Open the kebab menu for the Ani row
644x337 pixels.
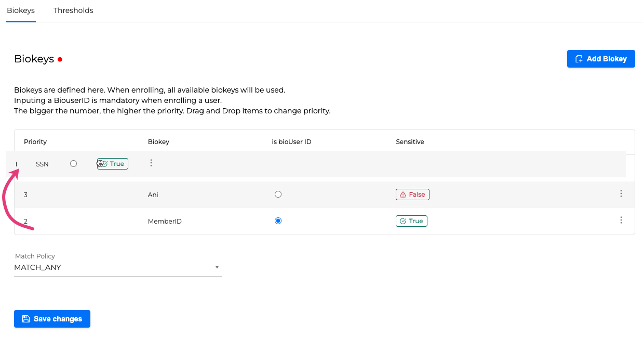click(x=621, y=194)
